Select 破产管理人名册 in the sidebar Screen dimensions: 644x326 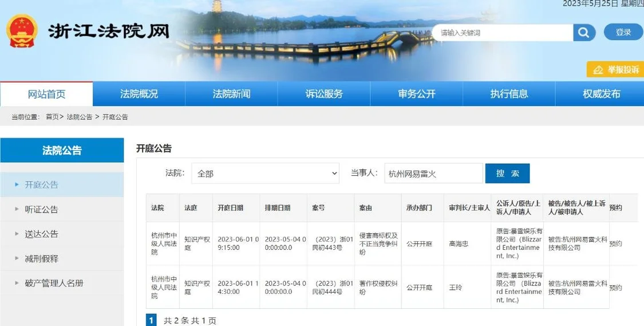tap(54, 283)
